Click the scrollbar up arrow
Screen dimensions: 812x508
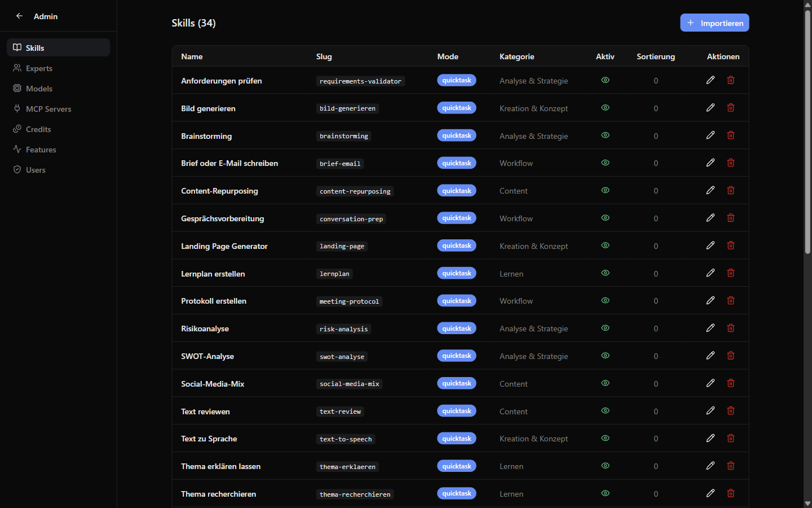(807, 4)
